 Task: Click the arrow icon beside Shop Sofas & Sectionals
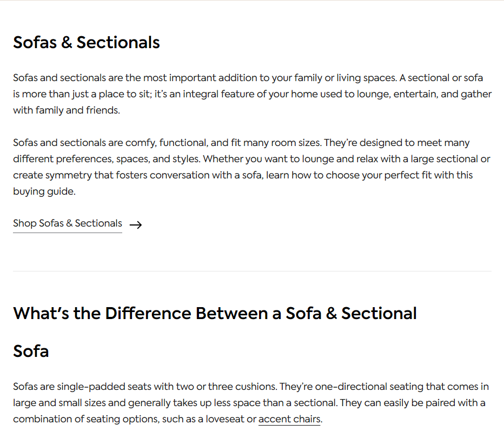[136, 224]
